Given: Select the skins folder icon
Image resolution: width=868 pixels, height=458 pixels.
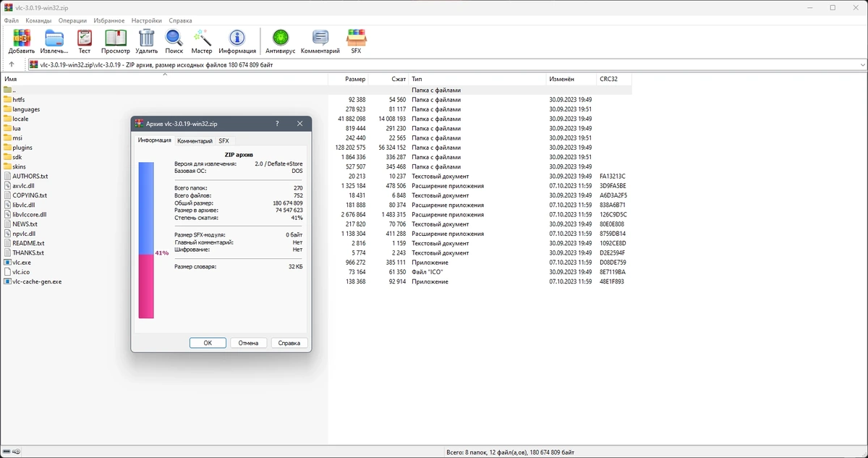Looking at the screenshot, I should 7,166.
